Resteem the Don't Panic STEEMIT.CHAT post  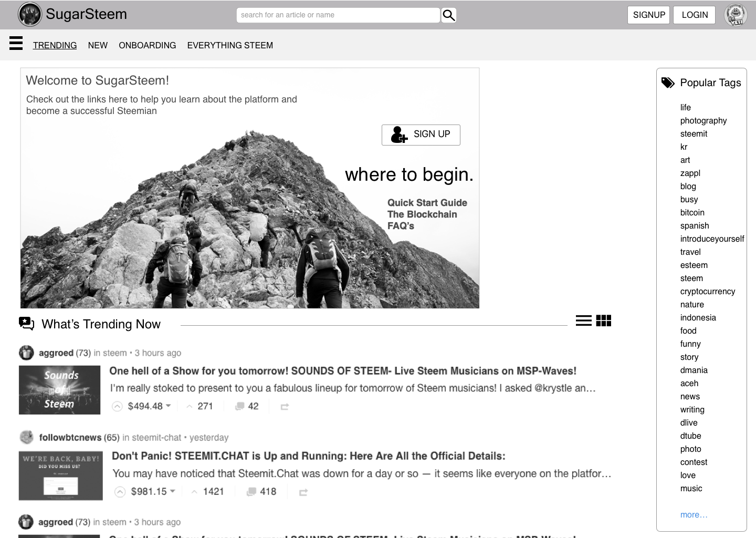(303, 491)
